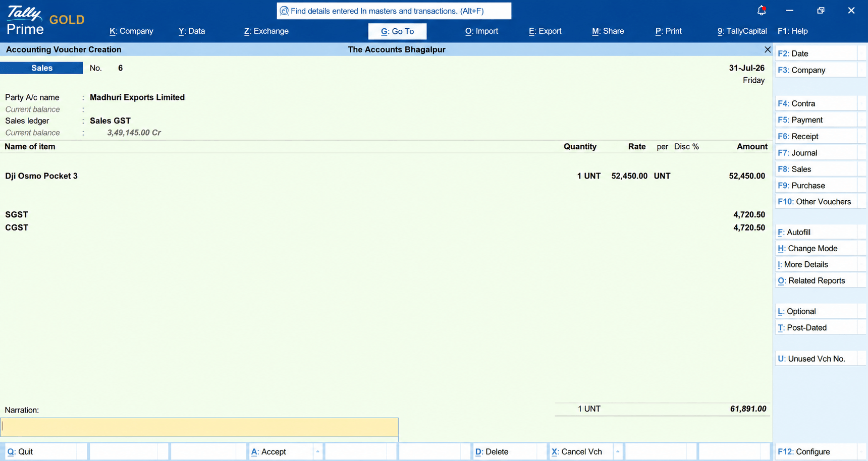
Task: Select F8: Sales voucher type
Action: (816, 169)
